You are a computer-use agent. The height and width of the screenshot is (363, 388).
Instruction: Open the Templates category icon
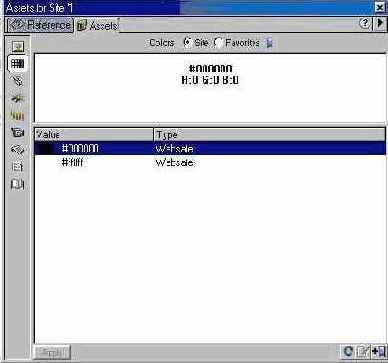click(x=17, y=167)
